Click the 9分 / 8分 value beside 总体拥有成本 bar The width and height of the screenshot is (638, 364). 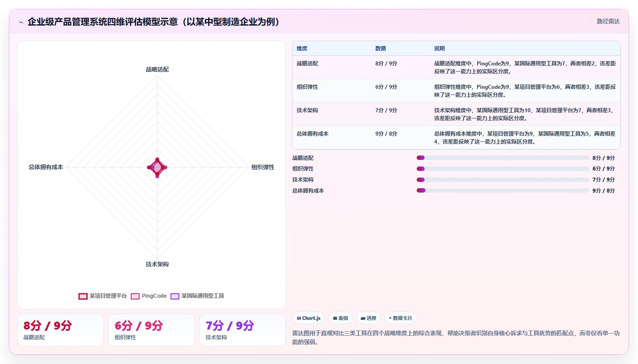click(604, 191)
